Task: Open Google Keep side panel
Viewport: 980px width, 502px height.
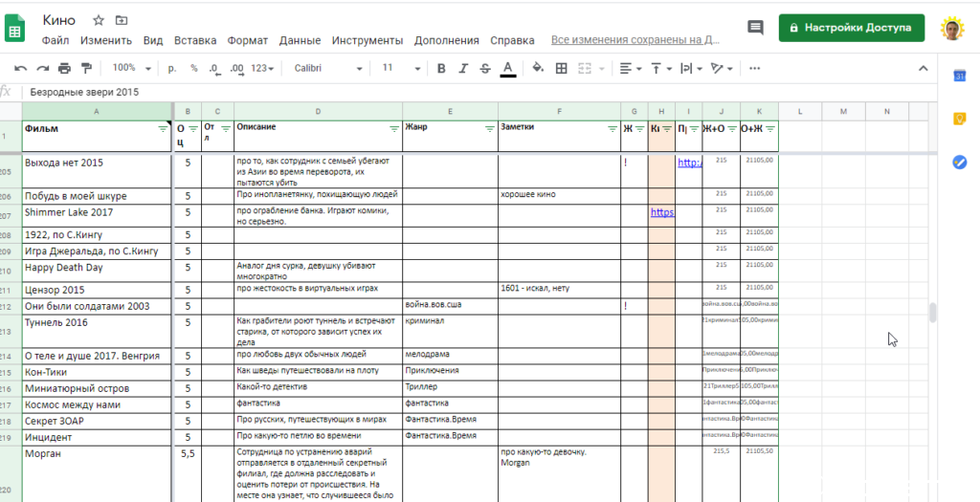Action: click(x=959, y=119)
